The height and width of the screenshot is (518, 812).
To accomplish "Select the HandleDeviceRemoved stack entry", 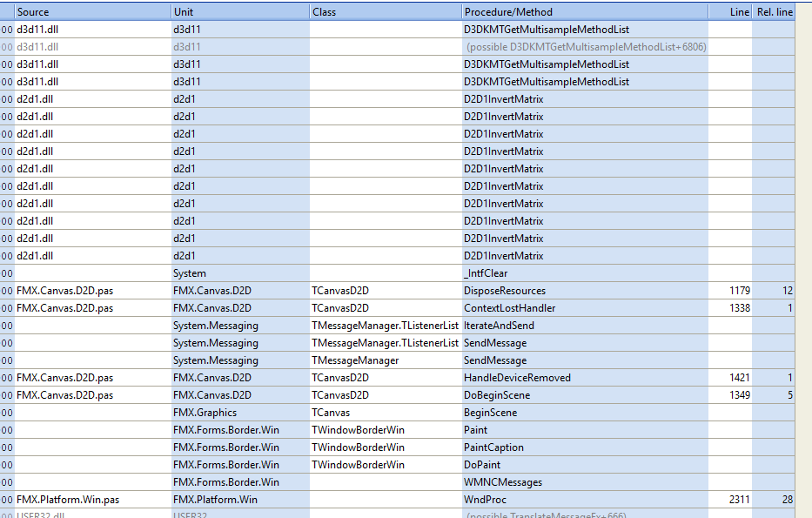I will click(x=397, y=378).
